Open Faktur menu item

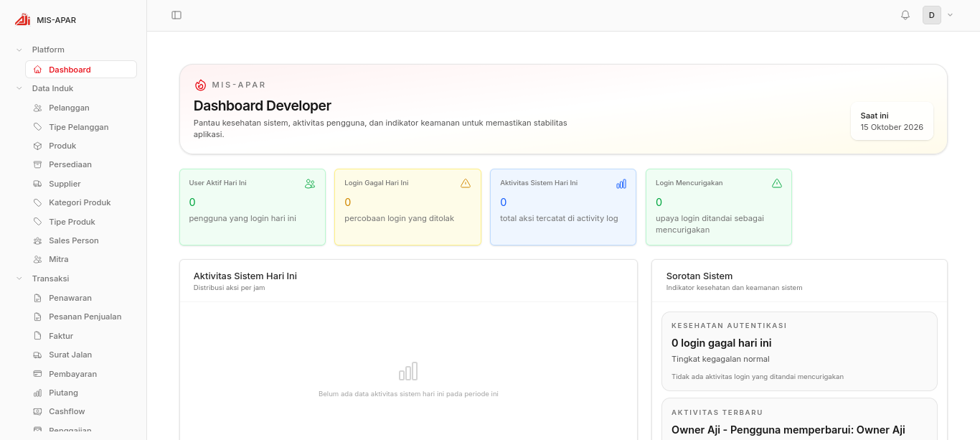point(81,336)
